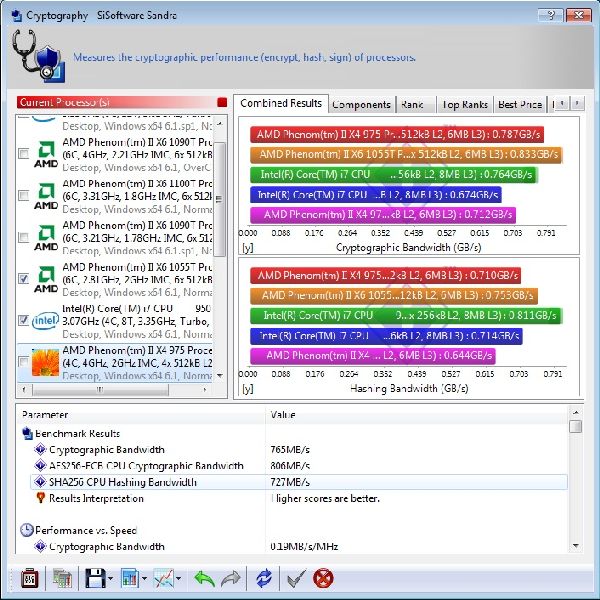Open the table view options dropdown arrow
This screenshot has height=600, width=600.
point(145,579)
